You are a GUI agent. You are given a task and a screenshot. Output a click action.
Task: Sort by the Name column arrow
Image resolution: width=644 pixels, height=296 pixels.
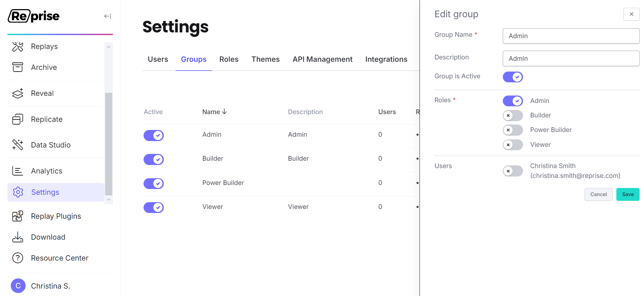pos(224,112)
